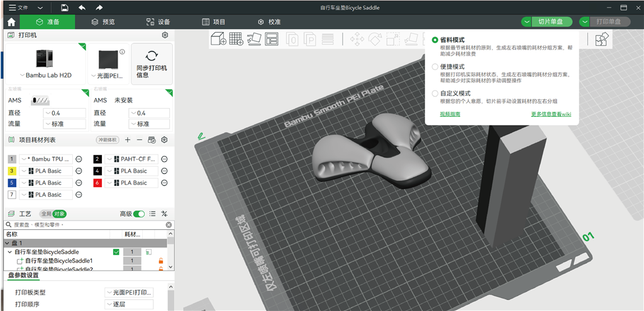Click the Arrange all objects icon
The image size is (644, 311).
pyautogui.click(x=272, y=39)
